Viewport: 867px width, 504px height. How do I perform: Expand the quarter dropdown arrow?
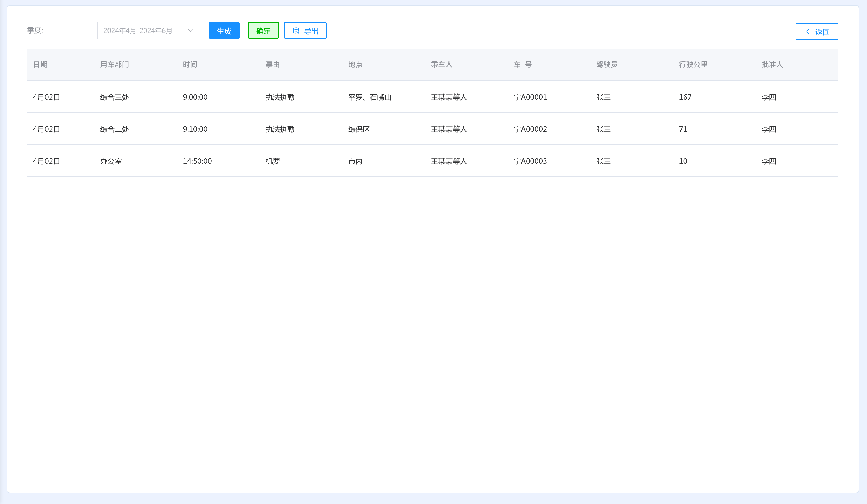tap(190, 31)
